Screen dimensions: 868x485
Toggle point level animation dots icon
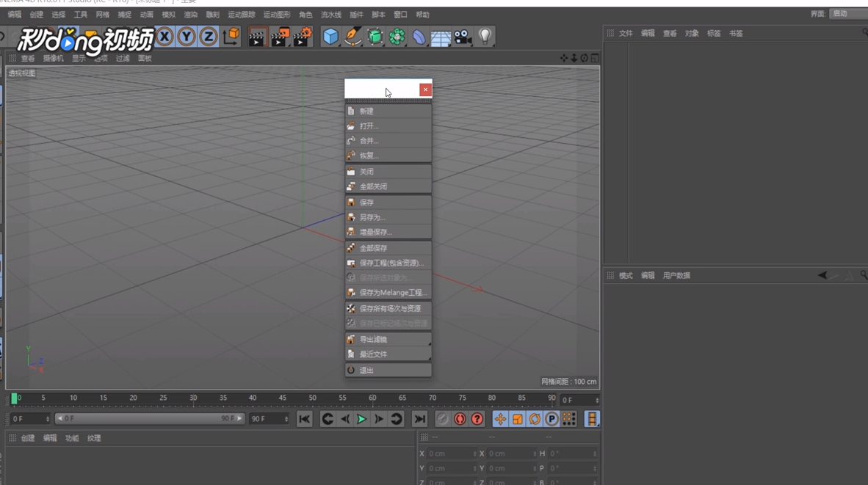click(x=568, y=419)
